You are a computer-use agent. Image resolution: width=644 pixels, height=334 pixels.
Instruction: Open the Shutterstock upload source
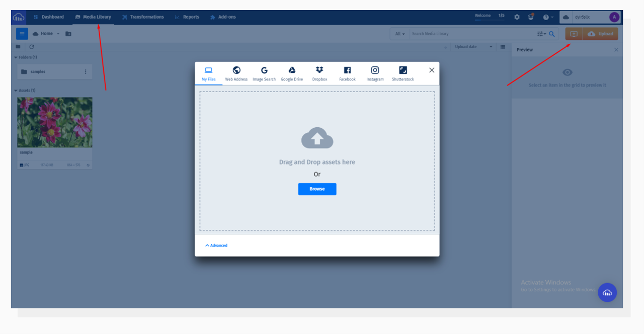(403, 73)
